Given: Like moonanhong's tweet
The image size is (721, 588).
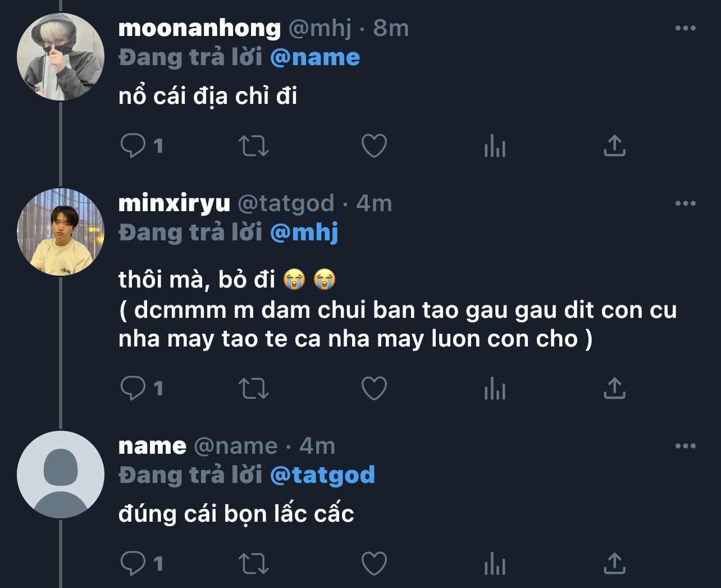Looking at the screenshot, I should click(374, 146).
